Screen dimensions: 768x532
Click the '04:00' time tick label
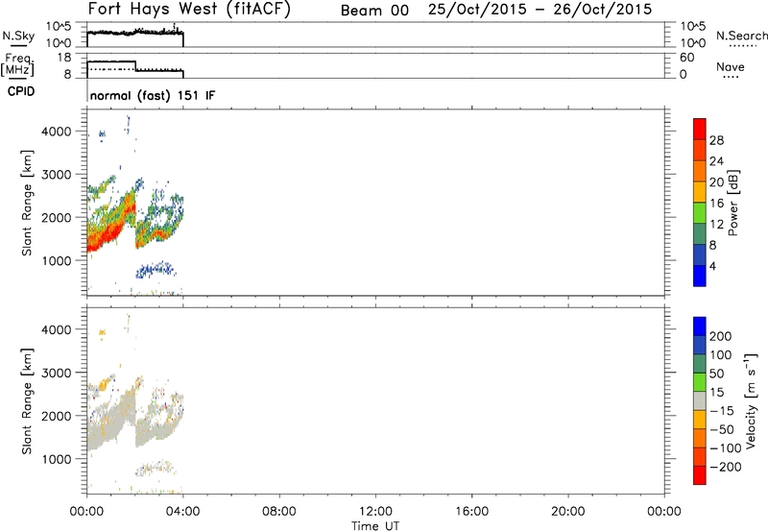click(x=182, y=512)
